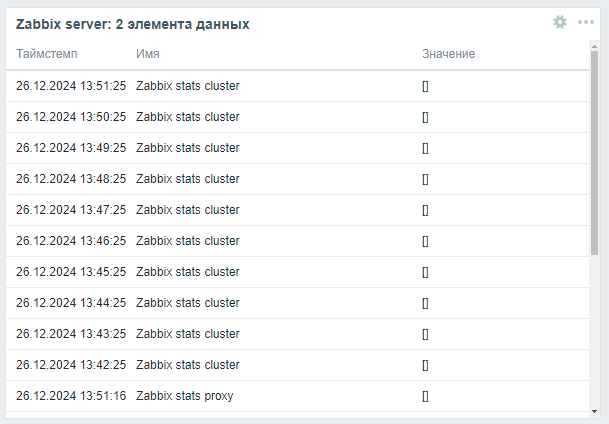Select row with timestamp 13:48:25
609x424 pixels.
click(298, 179)
